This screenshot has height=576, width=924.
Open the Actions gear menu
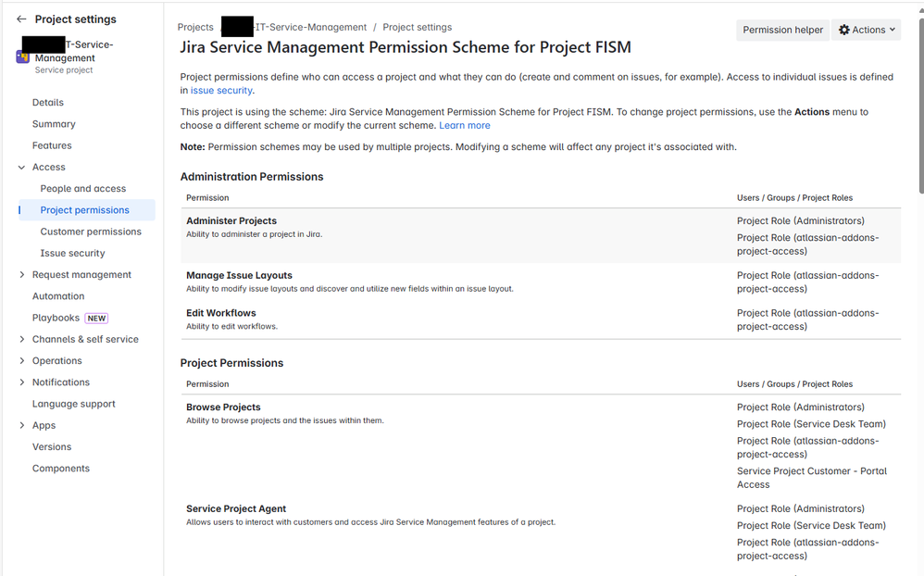(x=865, y=29)
